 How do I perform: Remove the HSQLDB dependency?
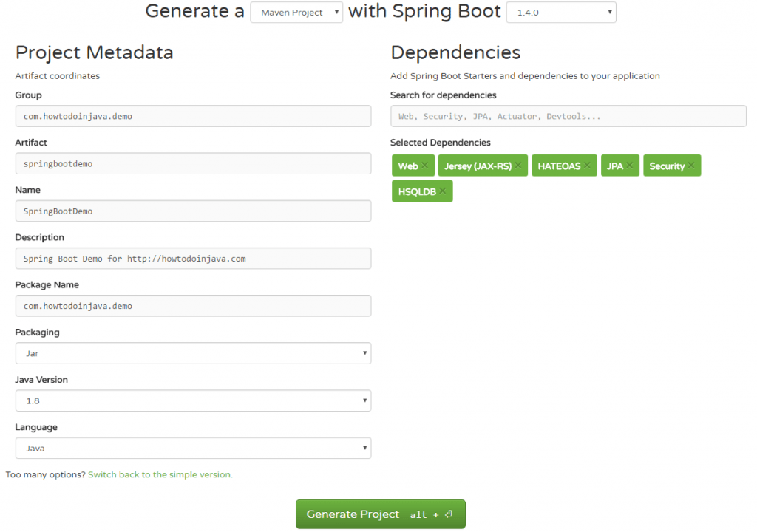(442, 191)
